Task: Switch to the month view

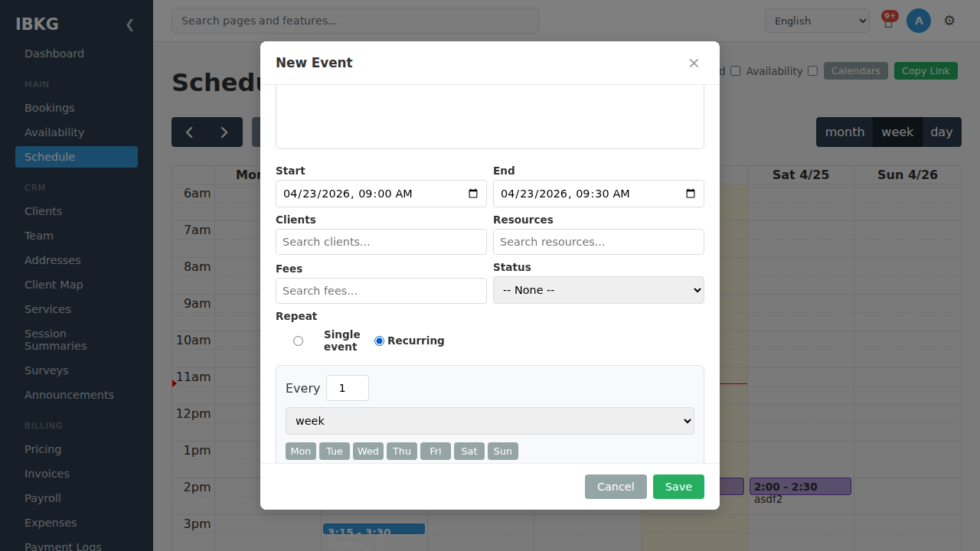Action: 844,132
